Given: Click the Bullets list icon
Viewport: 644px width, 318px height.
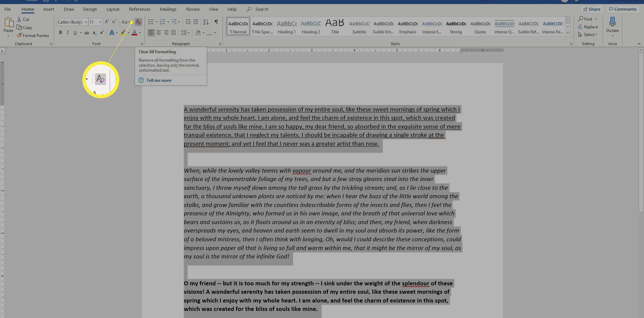Looking at the screenshot, I should (x=151, y=22).
